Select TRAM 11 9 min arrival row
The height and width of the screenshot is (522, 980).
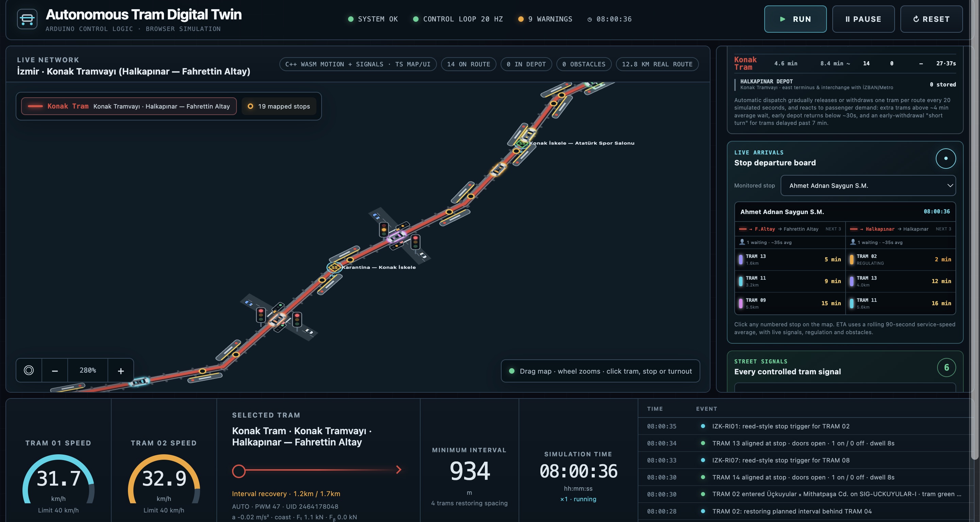(x=790, y=281)
